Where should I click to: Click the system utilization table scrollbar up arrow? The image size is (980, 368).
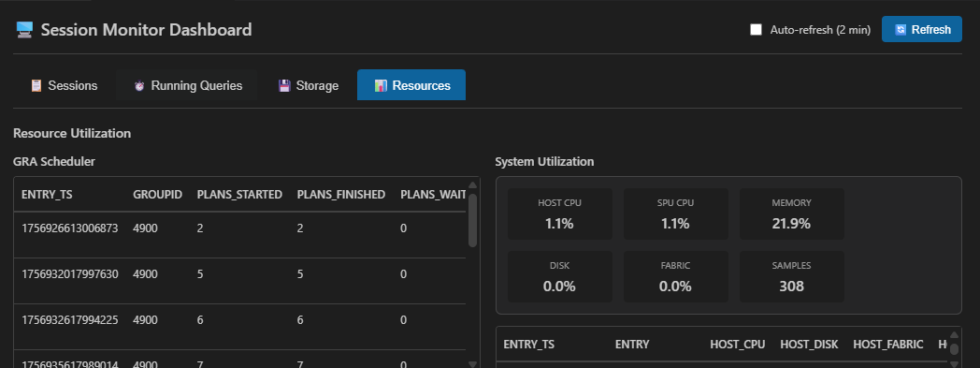click(954, 335)
